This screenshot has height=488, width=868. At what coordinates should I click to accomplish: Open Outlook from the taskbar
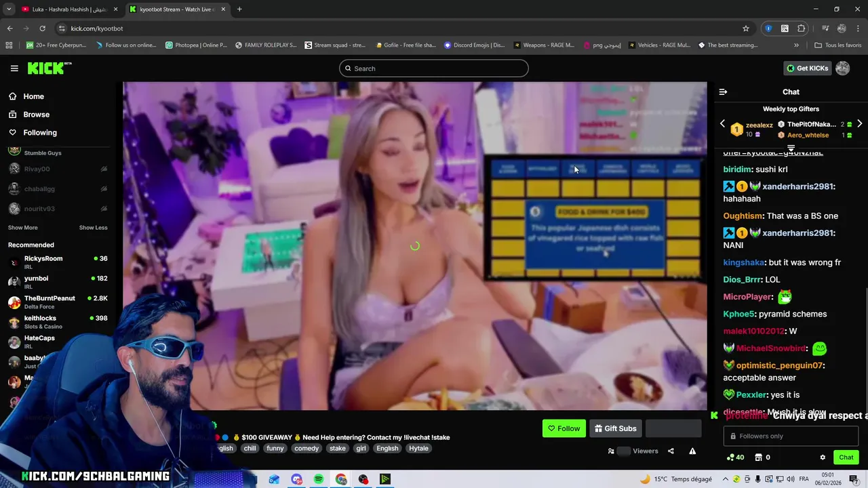click(274, 479)
